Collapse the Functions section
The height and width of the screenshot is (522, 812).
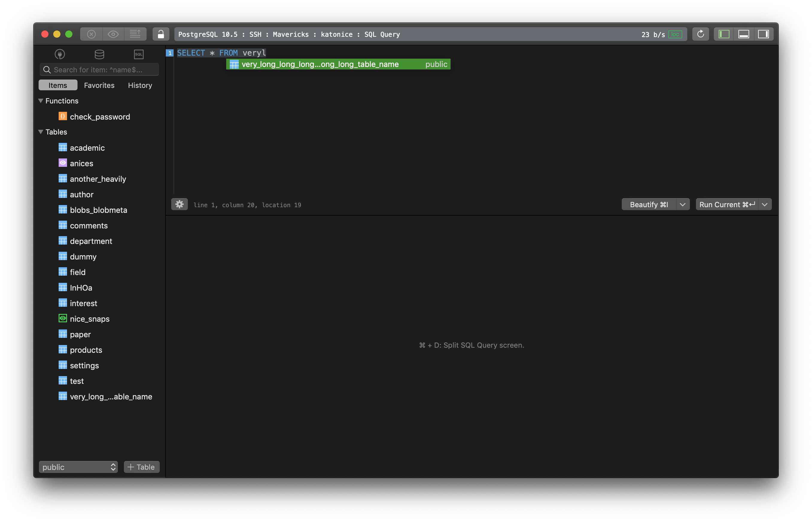click(41, 101)
